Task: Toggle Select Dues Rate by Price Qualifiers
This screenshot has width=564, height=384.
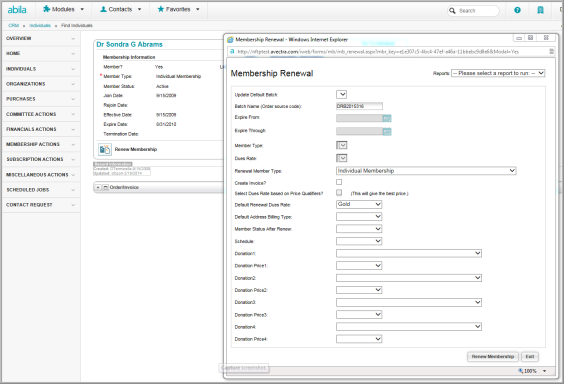Action: [x=339, y=193]
